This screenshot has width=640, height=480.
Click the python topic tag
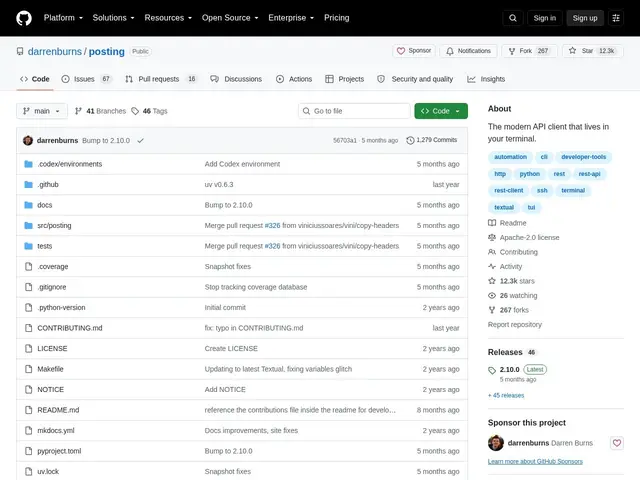point(529,174)
